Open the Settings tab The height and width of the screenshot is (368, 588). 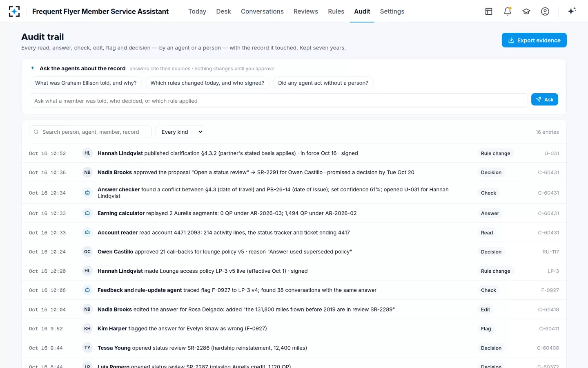[x=392, y=11]
